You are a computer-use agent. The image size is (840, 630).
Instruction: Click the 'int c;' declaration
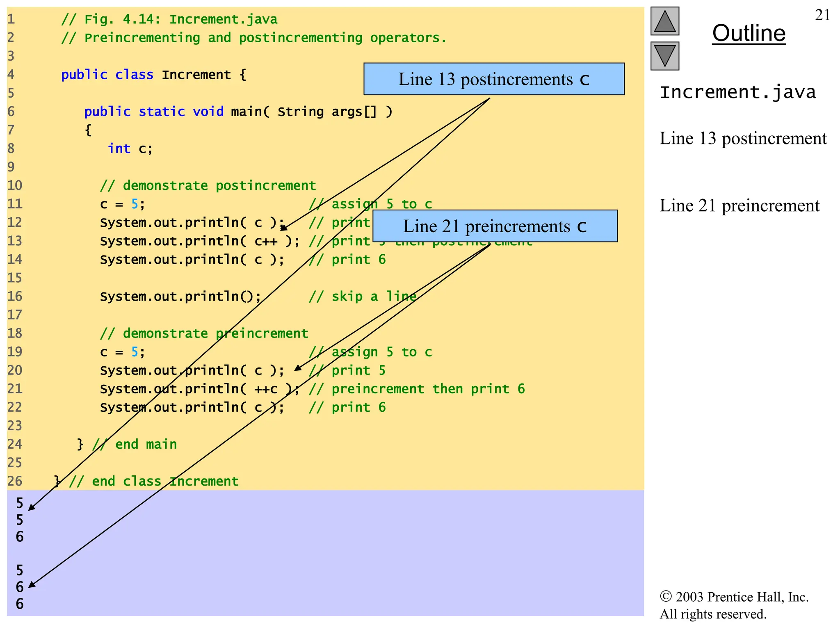pyautogui.click(x=130, y=148)
